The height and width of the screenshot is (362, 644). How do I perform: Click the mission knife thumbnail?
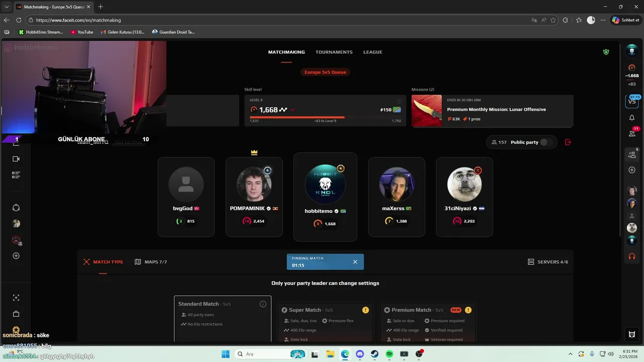pyautogui.click(x=427, y=111)
